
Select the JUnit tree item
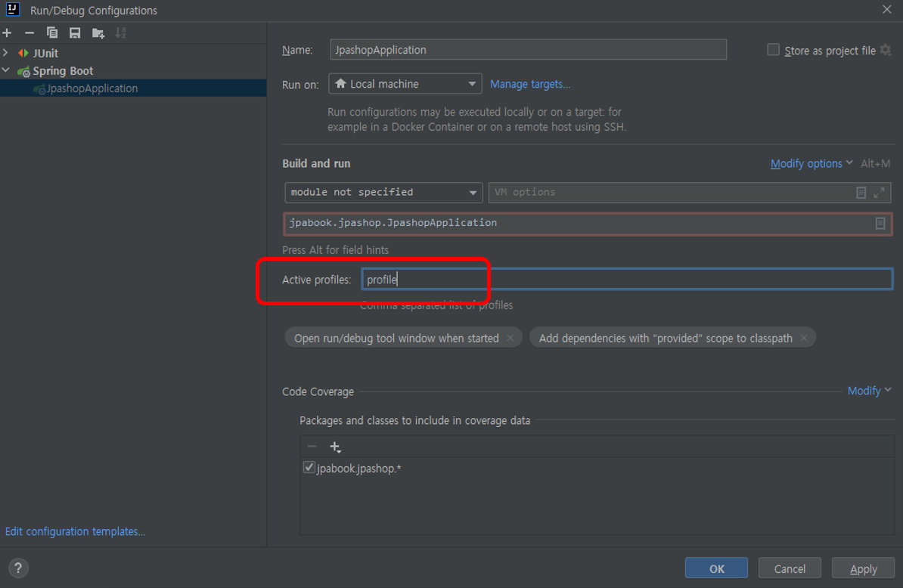pyautogui.click(x=45, y=53)
